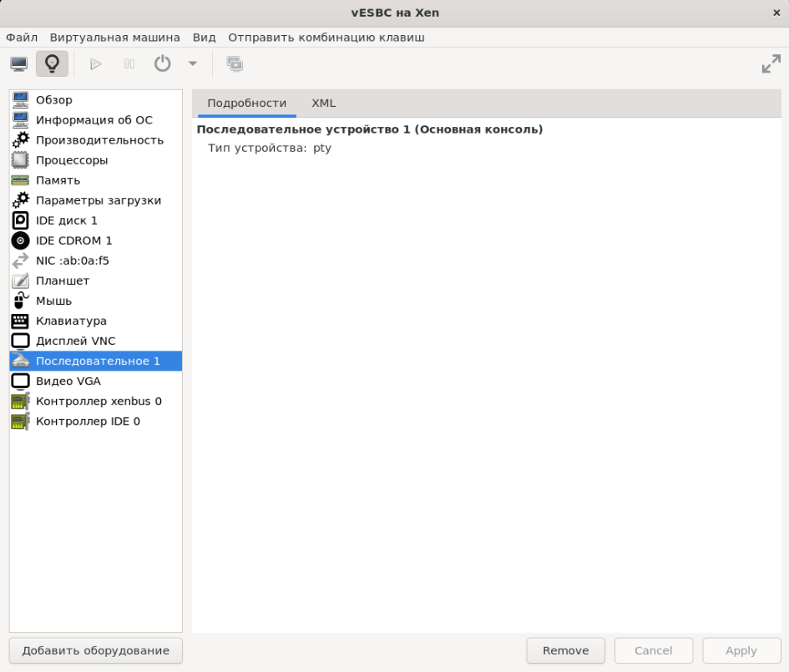This screenshot has height=672, width=789.
Task: Click the Последовательное 1 port icon
Action: click(x=21, y=361)
